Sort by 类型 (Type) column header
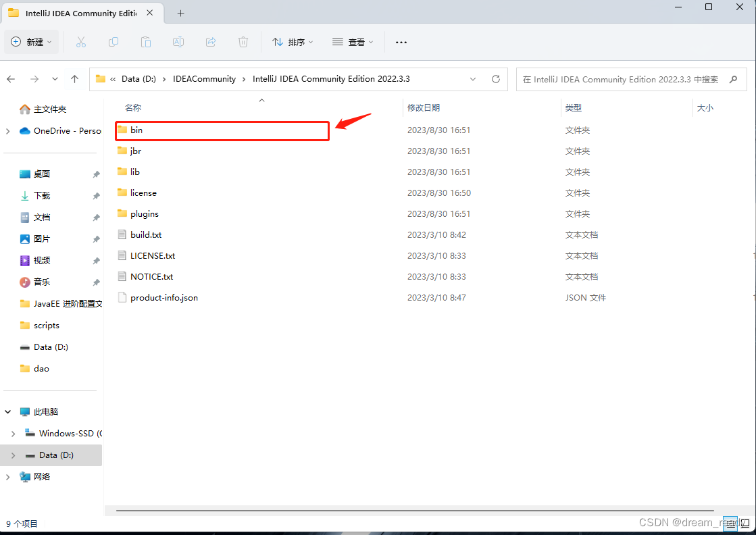This screenshot has width=756, height=535. (574, 108)
